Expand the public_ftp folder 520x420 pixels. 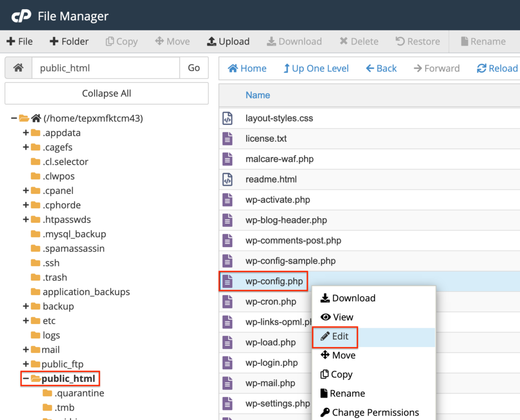(25, 364)
